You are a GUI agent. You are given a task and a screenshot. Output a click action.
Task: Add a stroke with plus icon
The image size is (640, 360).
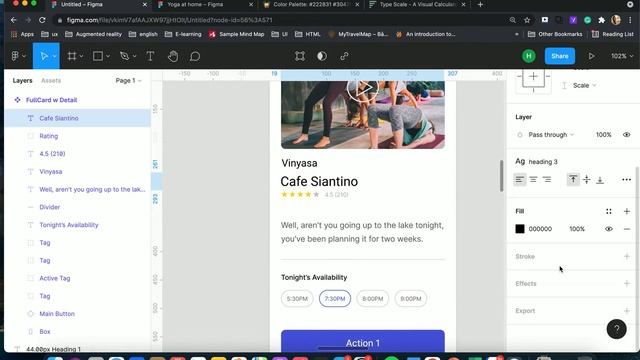coord(627,256)
